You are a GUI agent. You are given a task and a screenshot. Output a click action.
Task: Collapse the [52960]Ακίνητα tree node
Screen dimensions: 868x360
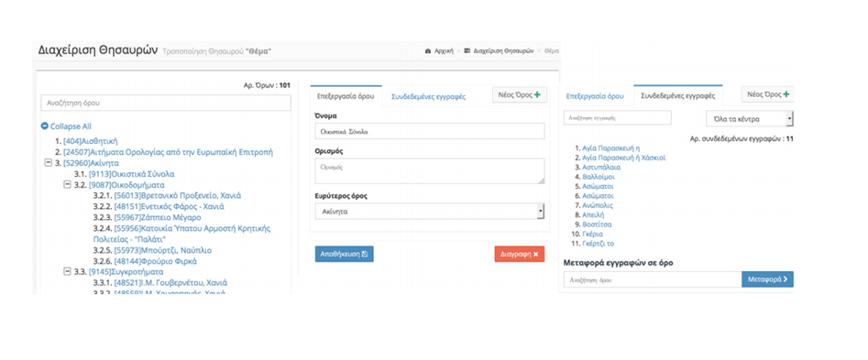tap(49, 163)
